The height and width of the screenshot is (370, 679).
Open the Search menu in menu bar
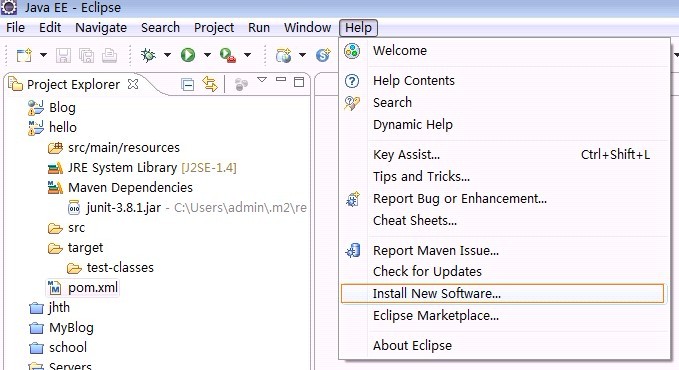tap(160, 27)
